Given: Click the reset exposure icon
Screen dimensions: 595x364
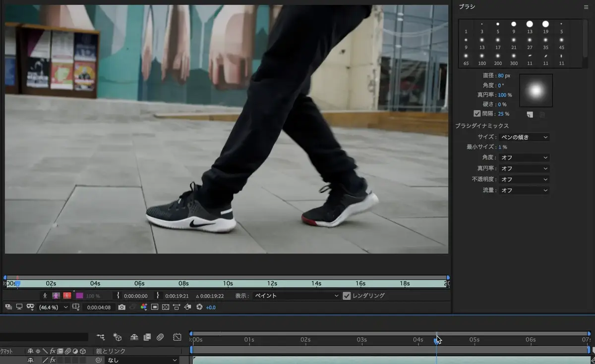Looking at the screenshot, I should tap(199, 308).
